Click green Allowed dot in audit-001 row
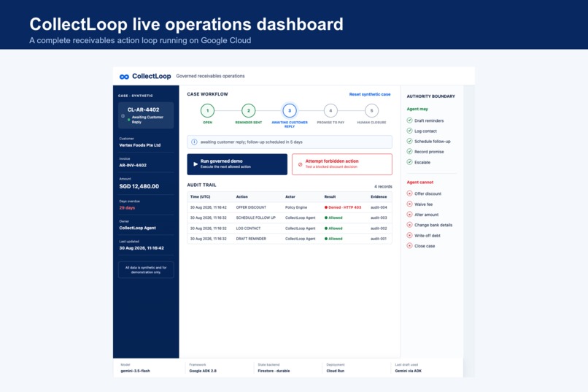Viewport: 588px width, 392px height. (326, 239)
